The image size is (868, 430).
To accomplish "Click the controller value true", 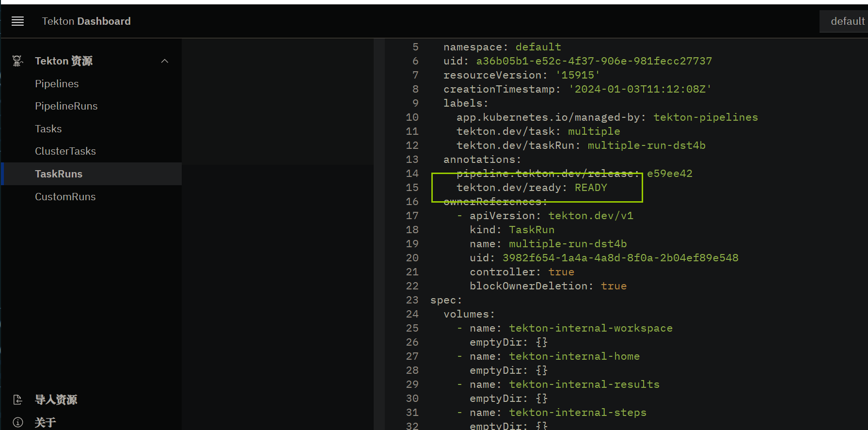I will click(561, 272).
